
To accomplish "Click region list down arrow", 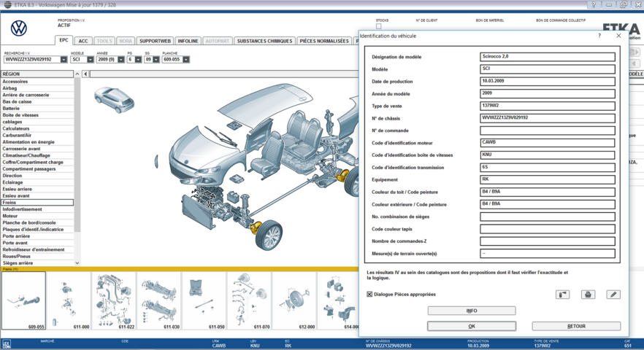I will [x=77, y=263].
